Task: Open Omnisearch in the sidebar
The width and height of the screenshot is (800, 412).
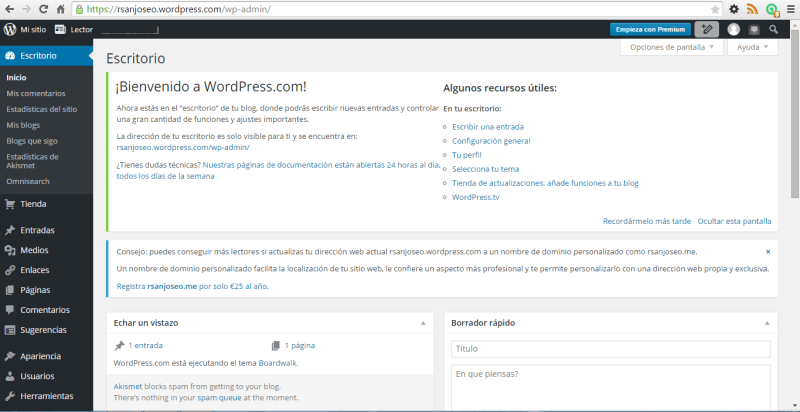Action: point(28,181)
